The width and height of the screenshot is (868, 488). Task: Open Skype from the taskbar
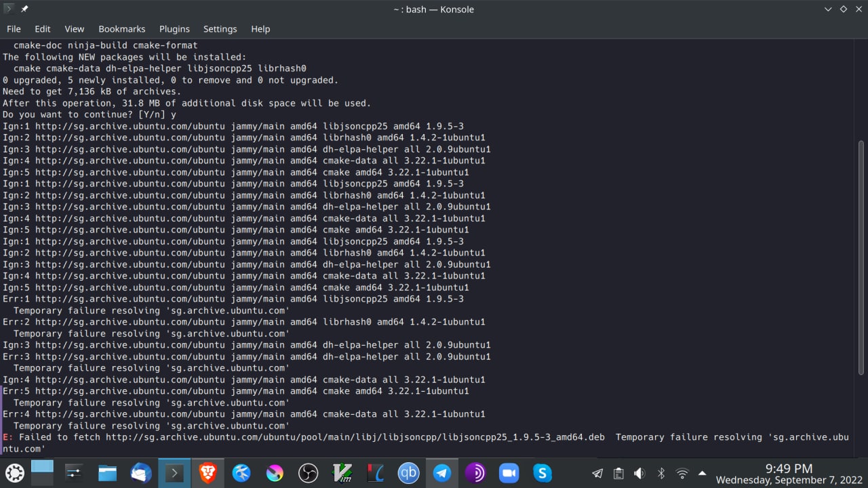coord(542,472)
